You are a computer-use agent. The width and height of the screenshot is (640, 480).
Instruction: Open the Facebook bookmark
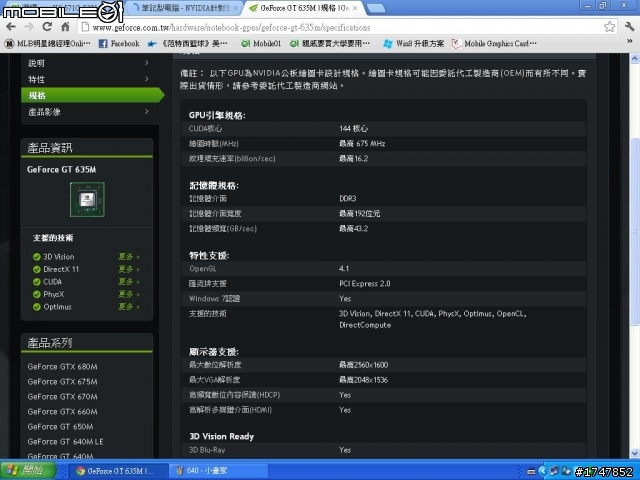[119, 43]
